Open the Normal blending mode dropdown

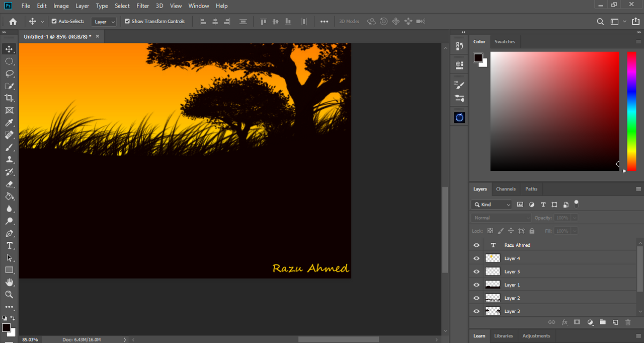coord(501,218)
